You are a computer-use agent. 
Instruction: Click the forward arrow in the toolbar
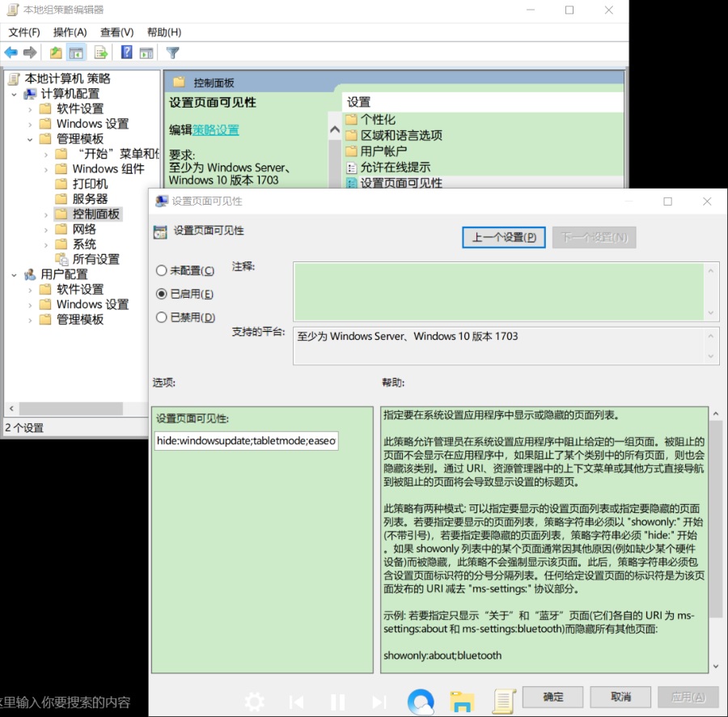click(30, 53)
